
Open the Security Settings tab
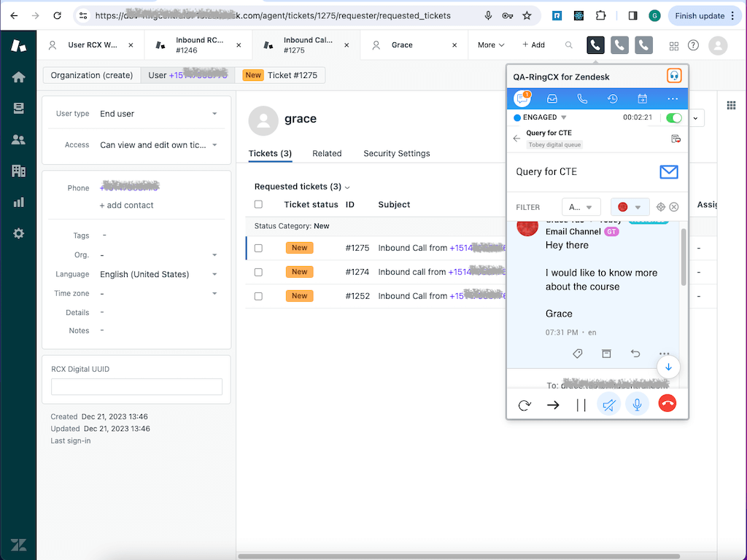pos(396,153)
